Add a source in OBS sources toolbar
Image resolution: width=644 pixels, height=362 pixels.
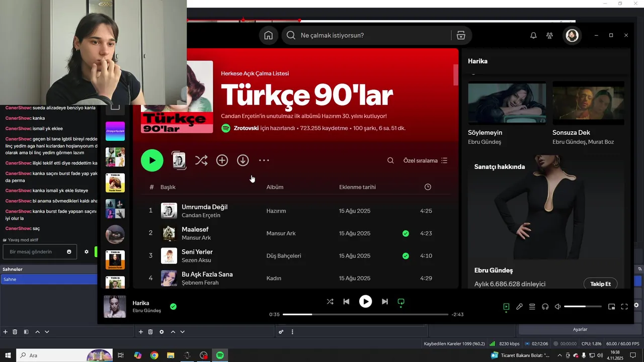(141, 332)
